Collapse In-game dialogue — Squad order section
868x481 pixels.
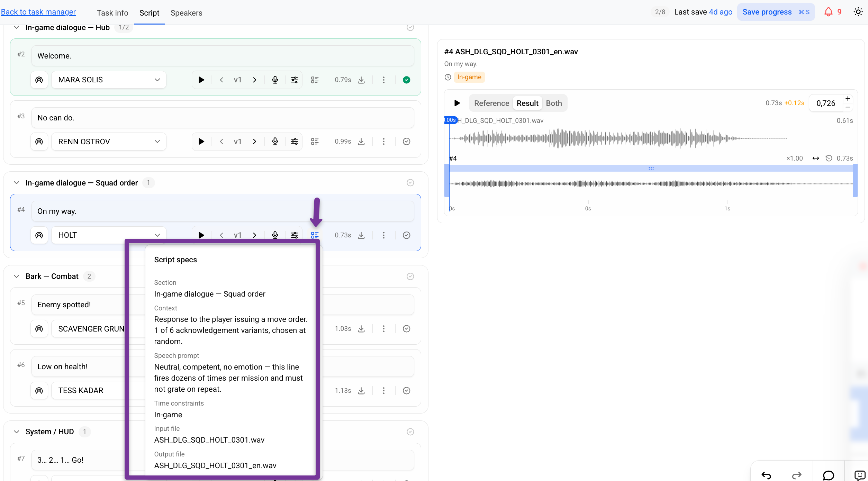coord(16,183)
